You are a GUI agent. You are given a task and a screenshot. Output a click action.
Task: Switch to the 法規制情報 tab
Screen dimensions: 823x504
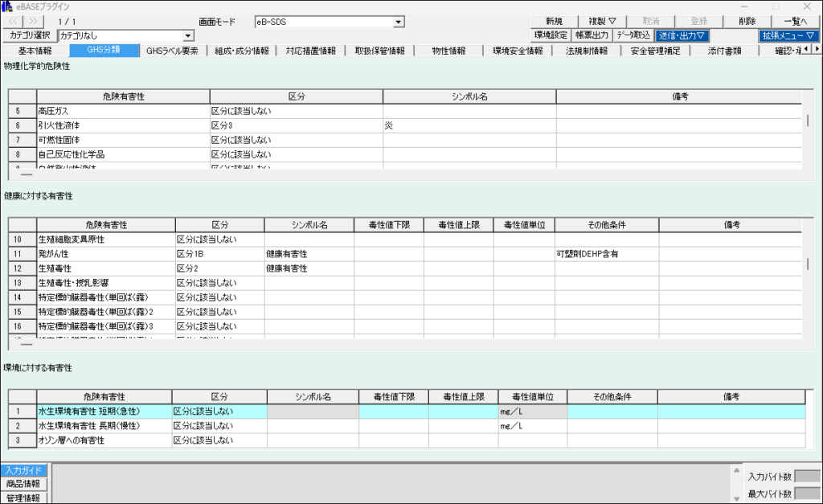coord(587,51)
